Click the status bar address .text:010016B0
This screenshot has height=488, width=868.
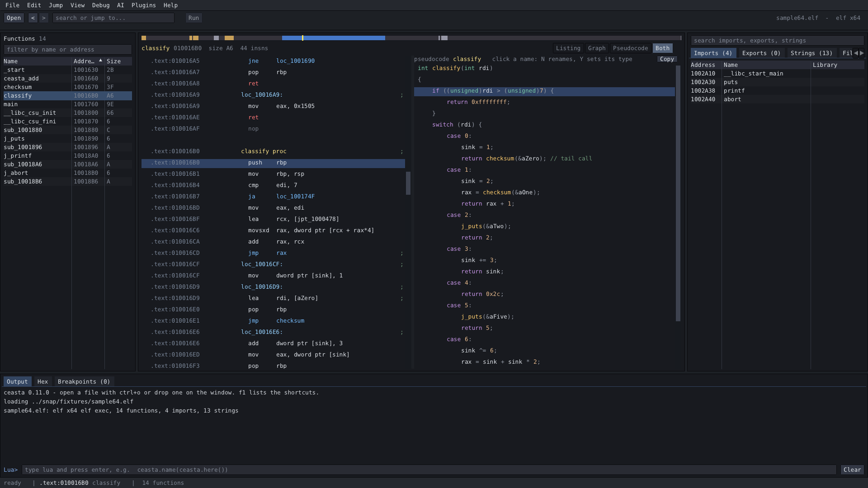click(64, 483)
